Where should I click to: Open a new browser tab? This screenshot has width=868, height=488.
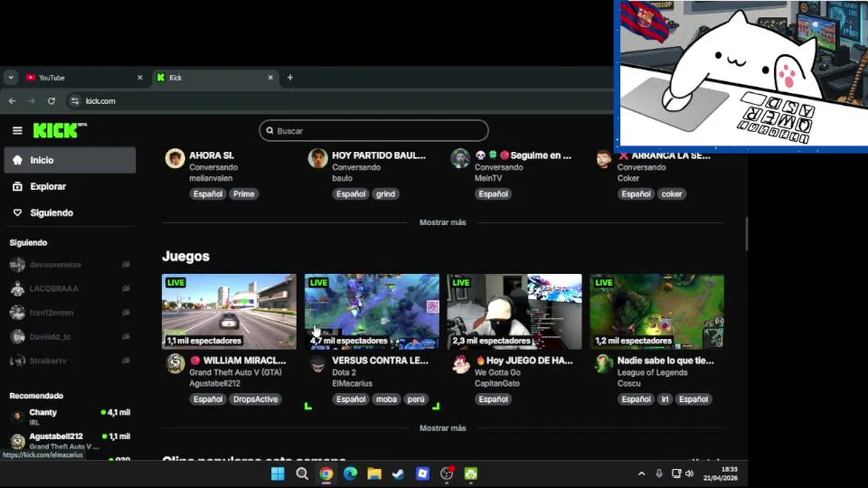[x=290, y=77]
